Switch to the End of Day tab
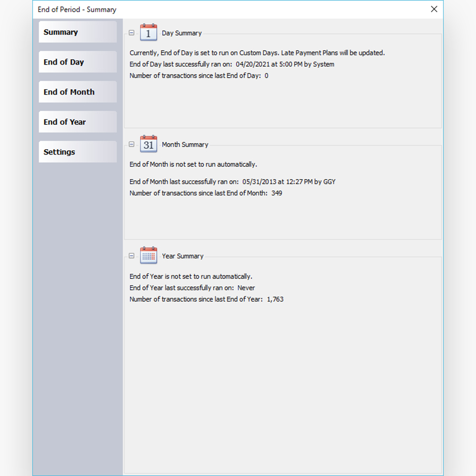The width and height of the screenshot is (476, 476). [x=77, y=62]
